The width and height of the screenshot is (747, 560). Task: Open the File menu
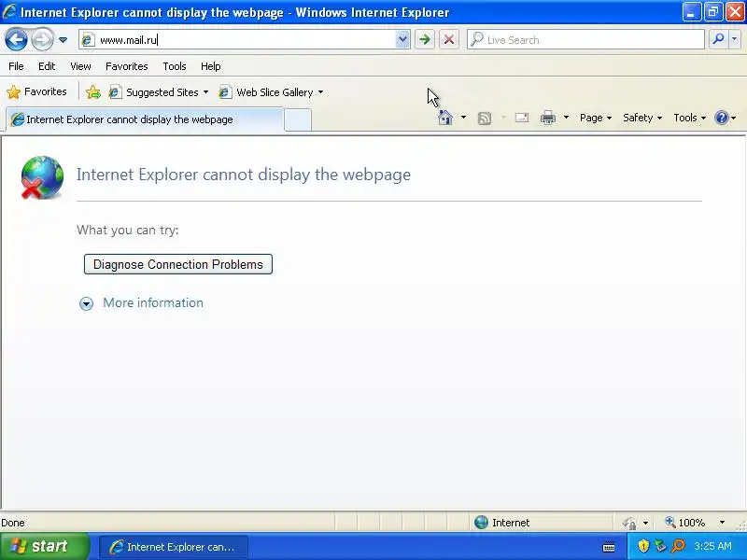click(x=16, y=66)
